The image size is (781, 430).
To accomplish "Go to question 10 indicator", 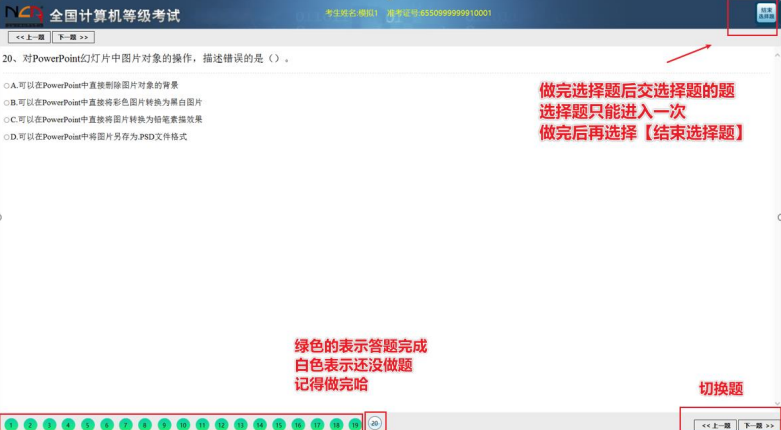I will point(183,425).
